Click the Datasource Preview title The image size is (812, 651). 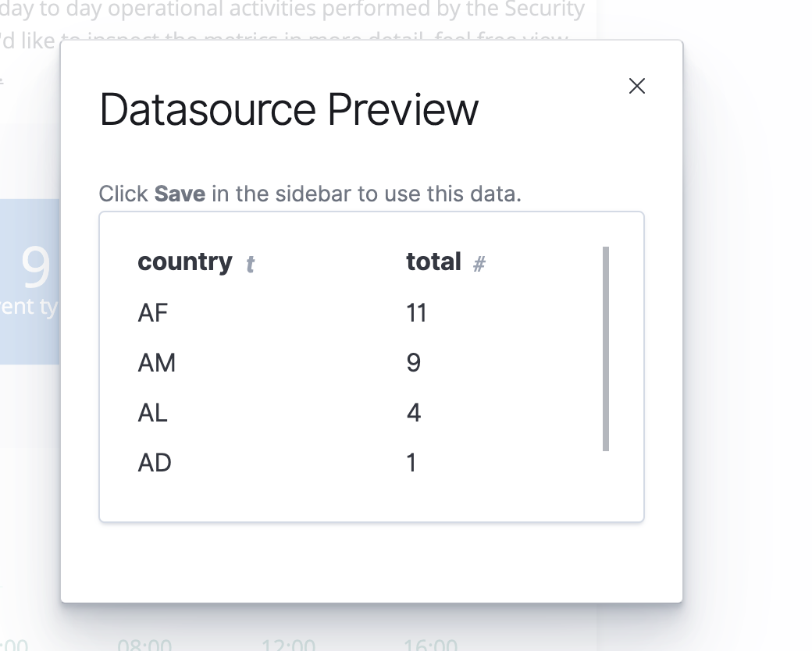pos(289,109)
